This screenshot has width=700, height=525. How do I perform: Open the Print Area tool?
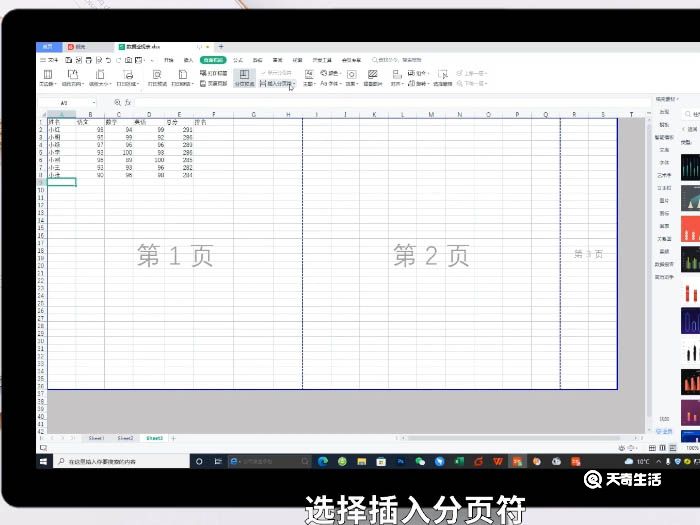coord(128,78)
